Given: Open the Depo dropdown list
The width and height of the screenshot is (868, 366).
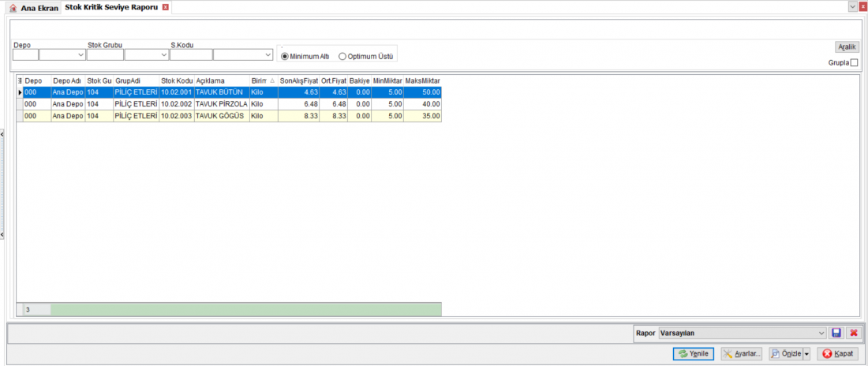Looking at the screenshot, I should coord(80,54).
